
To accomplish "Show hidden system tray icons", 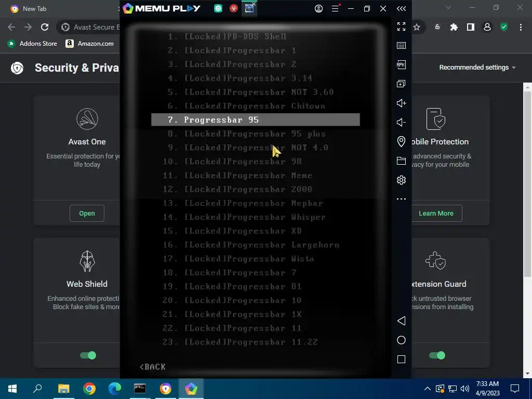I will (428, 389).
